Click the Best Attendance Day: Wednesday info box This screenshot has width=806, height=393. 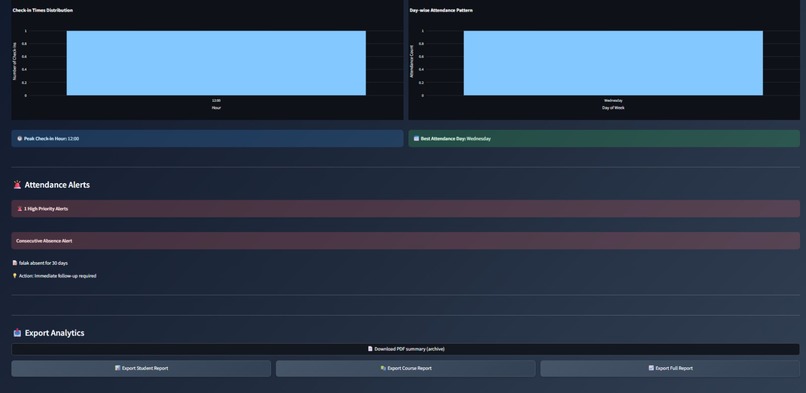pos(604,139)
